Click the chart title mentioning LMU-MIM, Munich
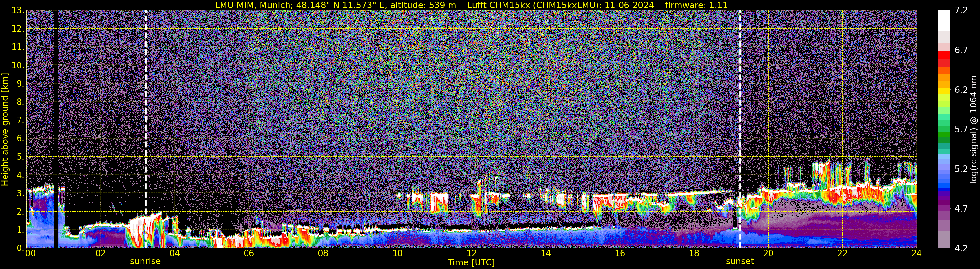This screenshot has height=269, width=980. pyautogui.click(x=471, y=5)
